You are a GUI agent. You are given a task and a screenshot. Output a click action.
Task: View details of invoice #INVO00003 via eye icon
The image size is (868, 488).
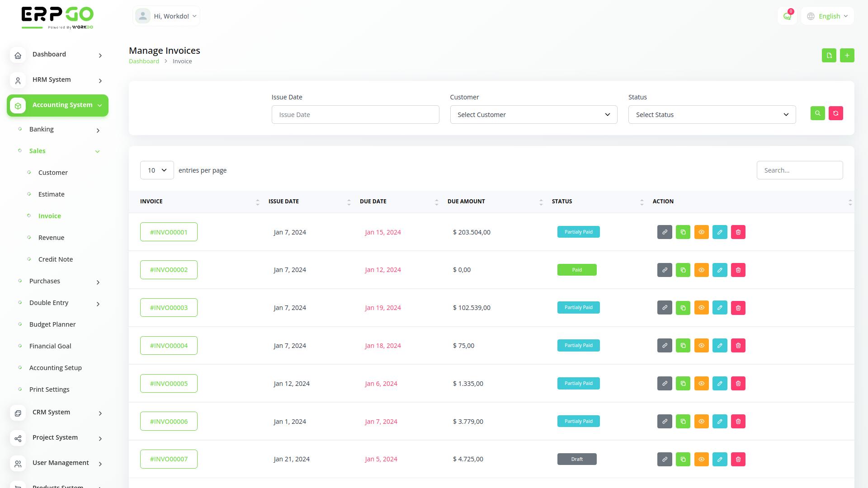click(701, 308)
